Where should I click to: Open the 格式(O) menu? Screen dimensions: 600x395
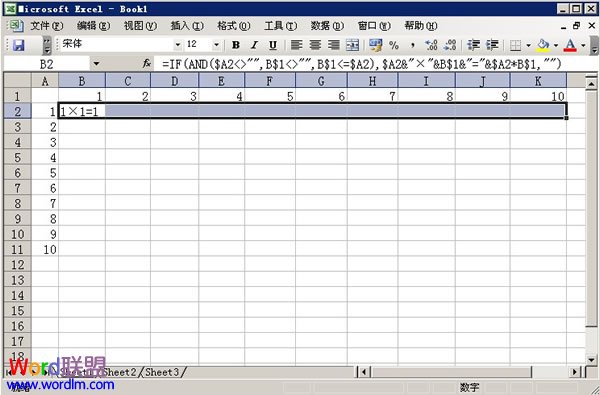pyautogui.click(x=234, y=26)
